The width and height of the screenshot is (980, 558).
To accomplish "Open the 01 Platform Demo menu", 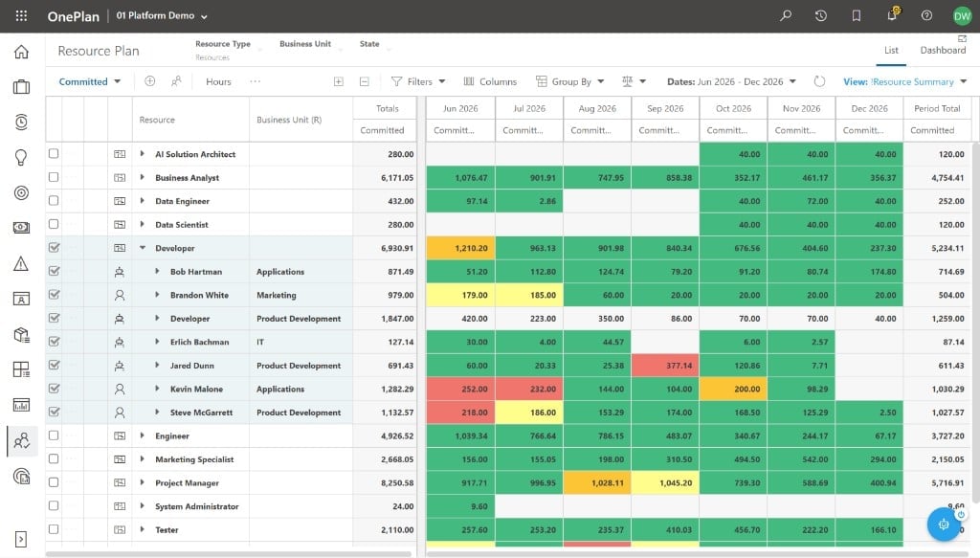I will [161, 15].
